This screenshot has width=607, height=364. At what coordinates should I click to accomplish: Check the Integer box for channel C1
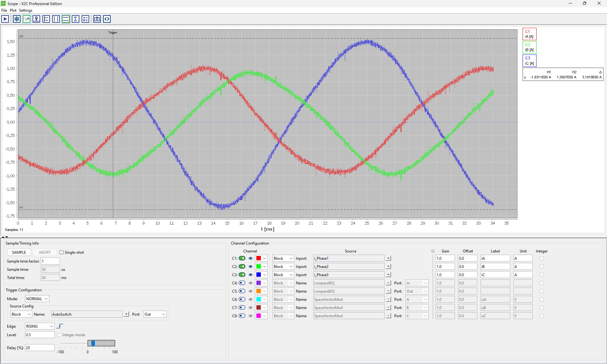tap(542, 258)
